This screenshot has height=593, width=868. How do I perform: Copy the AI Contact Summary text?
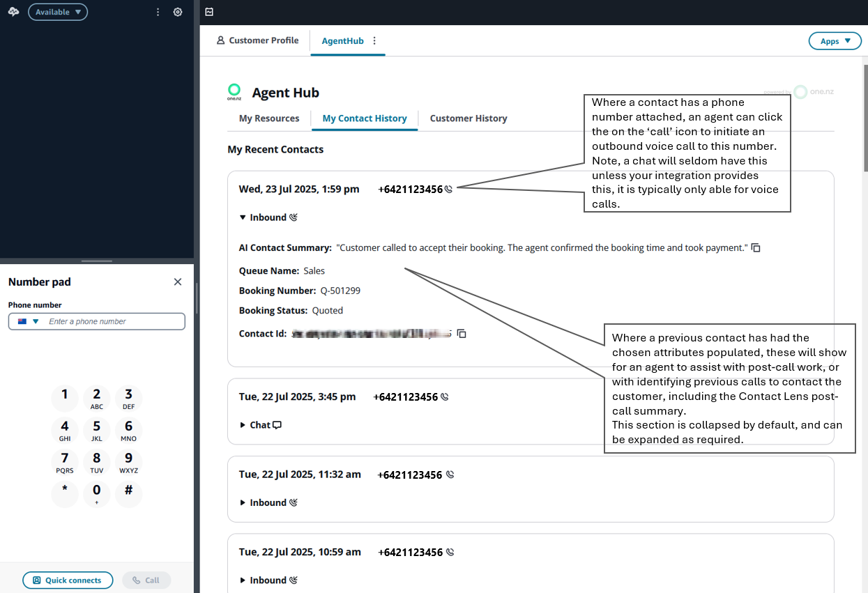756,248
